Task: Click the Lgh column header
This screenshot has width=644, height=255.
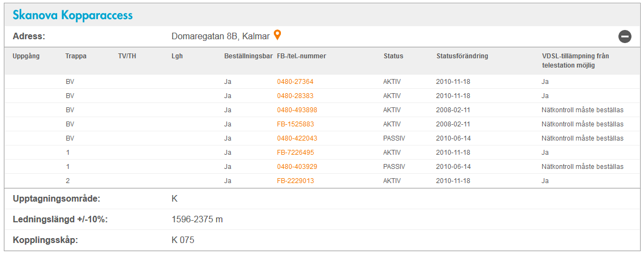Action: [x=177, y=56]
